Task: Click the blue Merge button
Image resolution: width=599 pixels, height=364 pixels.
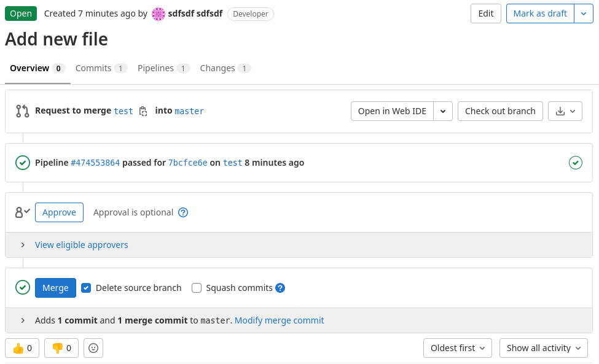Action: coord(55,288)
